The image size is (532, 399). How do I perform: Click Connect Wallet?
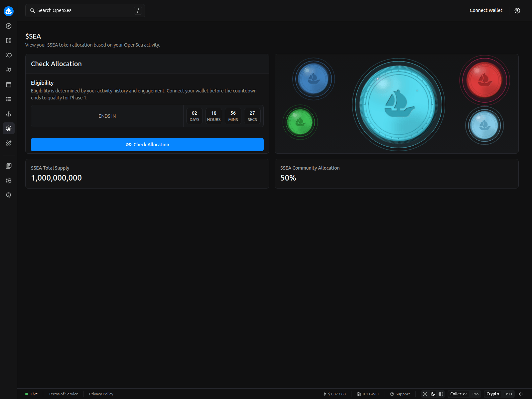point(486,10)
